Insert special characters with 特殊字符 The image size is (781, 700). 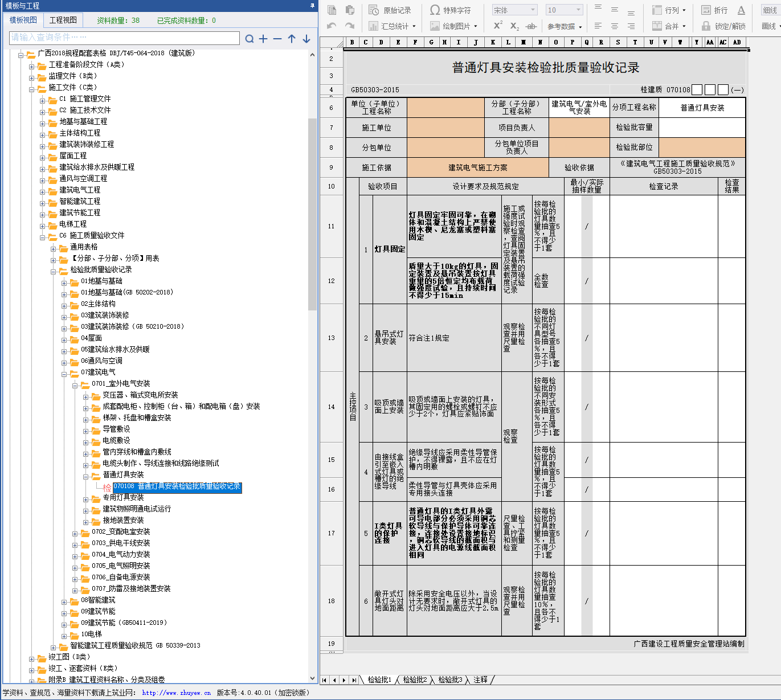pyautogui.click(x=451, y=10)
